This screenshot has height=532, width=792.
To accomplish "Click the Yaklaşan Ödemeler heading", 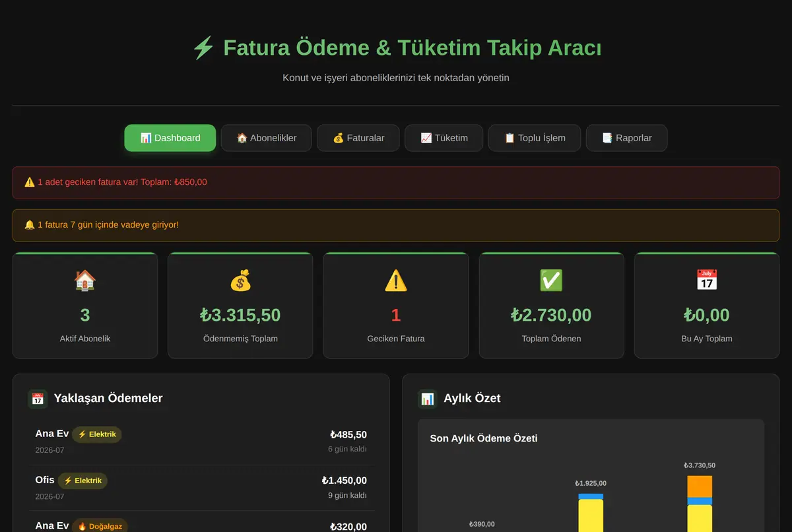I will [108, 398].
